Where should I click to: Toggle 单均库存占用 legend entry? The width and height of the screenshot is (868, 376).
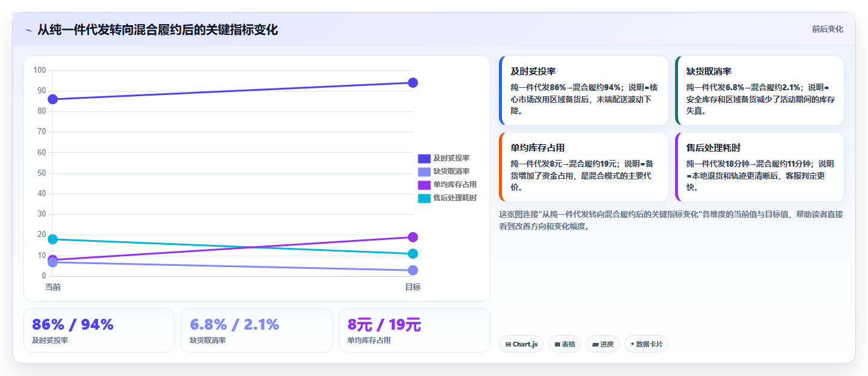coord(447,185)
